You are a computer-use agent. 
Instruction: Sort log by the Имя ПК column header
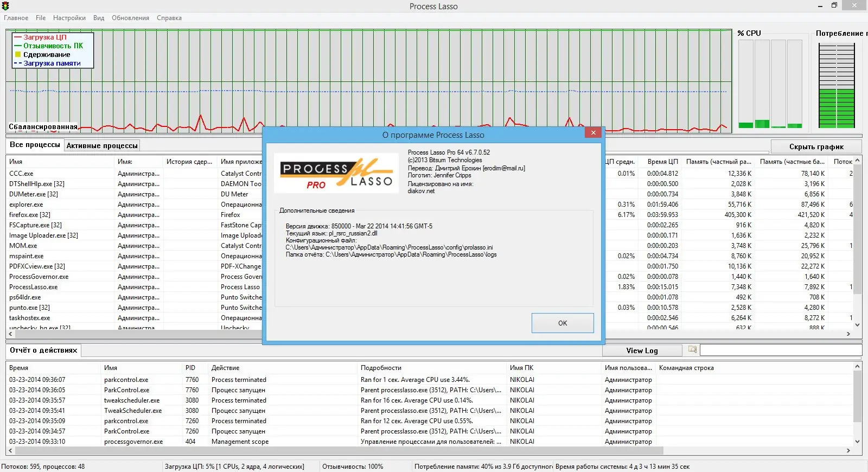[521, 368]
